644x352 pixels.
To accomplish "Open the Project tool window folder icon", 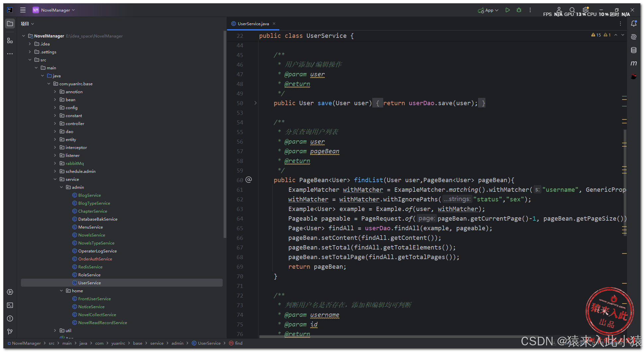I will [10, 24].
